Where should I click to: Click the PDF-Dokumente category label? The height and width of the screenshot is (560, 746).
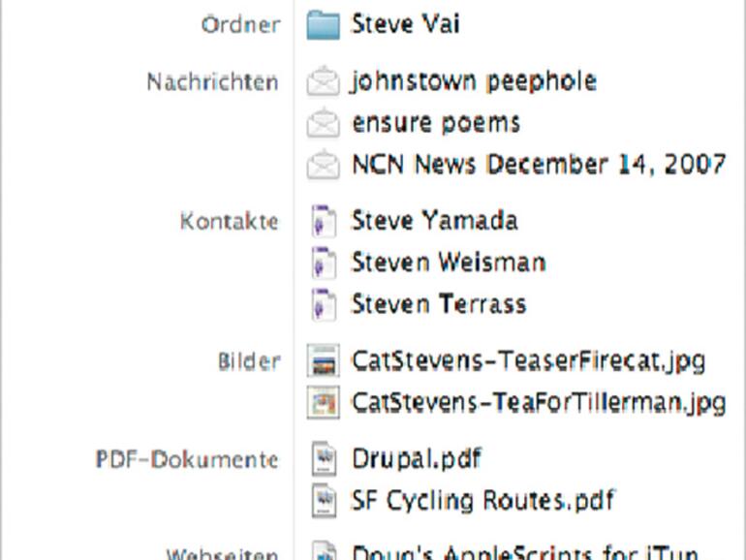click(x=187, y=459)
